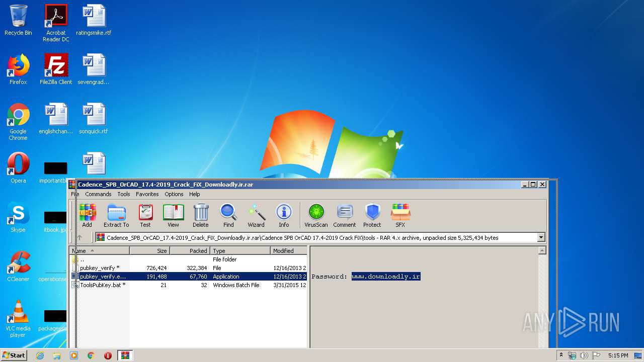The height and width of the screenshot is (362, 644).
Task: Open the Commands menu
Action: [98, 194]
